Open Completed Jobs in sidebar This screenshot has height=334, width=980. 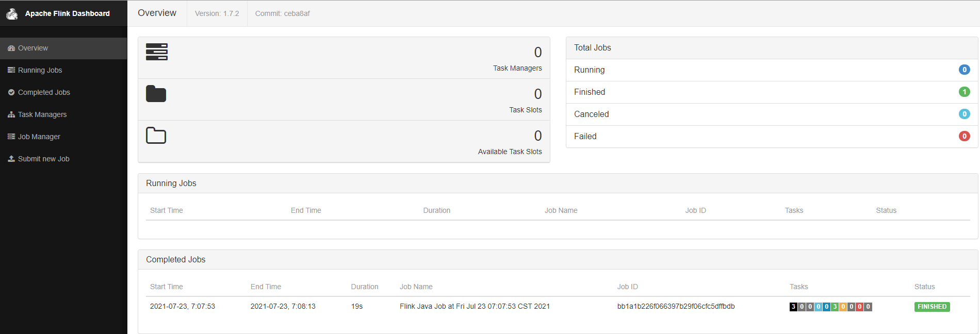(x=63, y=92)
